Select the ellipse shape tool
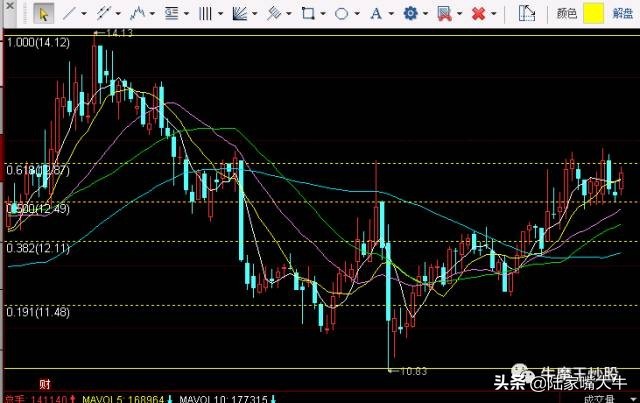640x403 pixels. 341,13
